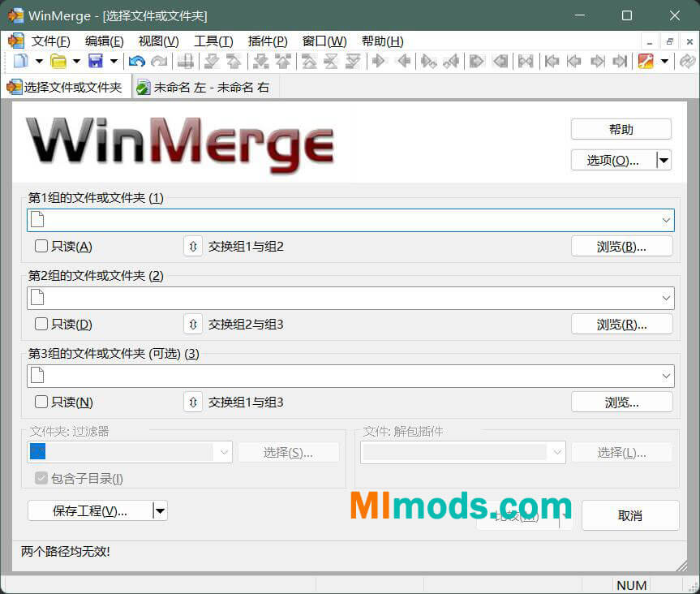Expand the dropdown arrow beside New icon
This screenshot has width=700, height=594.
coord(39,61)
